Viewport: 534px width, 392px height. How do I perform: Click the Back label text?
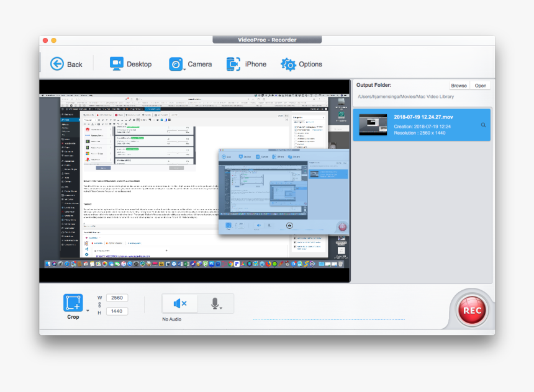tap(75, 65)
